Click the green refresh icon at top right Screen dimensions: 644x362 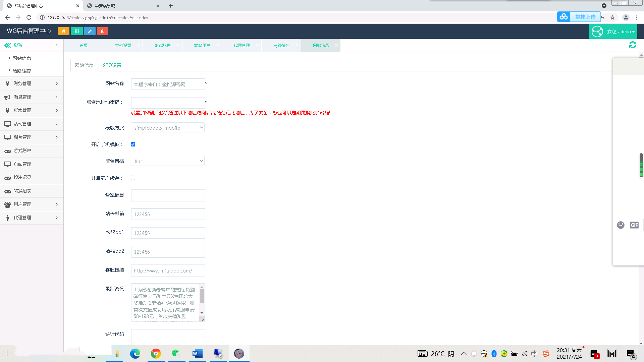pos(633,45)
